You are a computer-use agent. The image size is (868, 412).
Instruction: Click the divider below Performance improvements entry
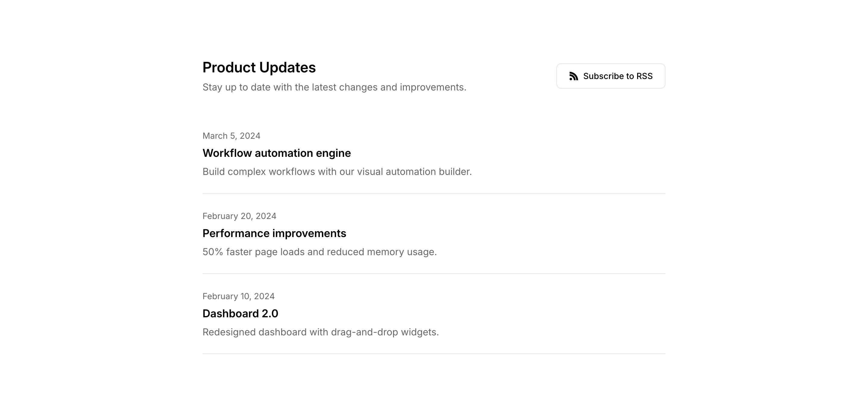[x=434, y=274]
